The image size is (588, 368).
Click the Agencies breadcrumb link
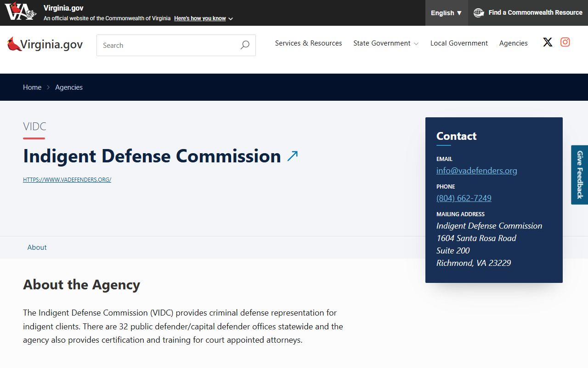(69, 87)
